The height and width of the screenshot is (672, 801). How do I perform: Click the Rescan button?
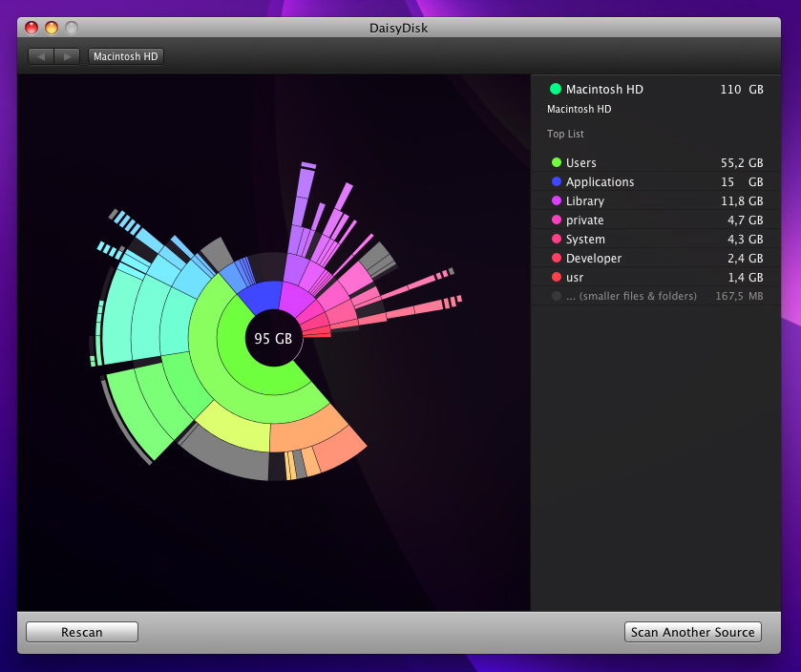82,632
